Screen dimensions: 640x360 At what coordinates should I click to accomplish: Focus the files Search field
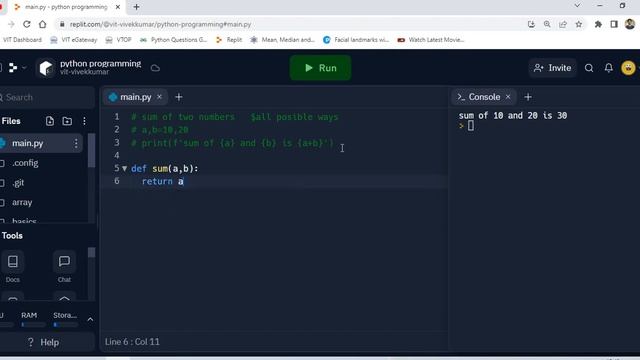[46, 97]
